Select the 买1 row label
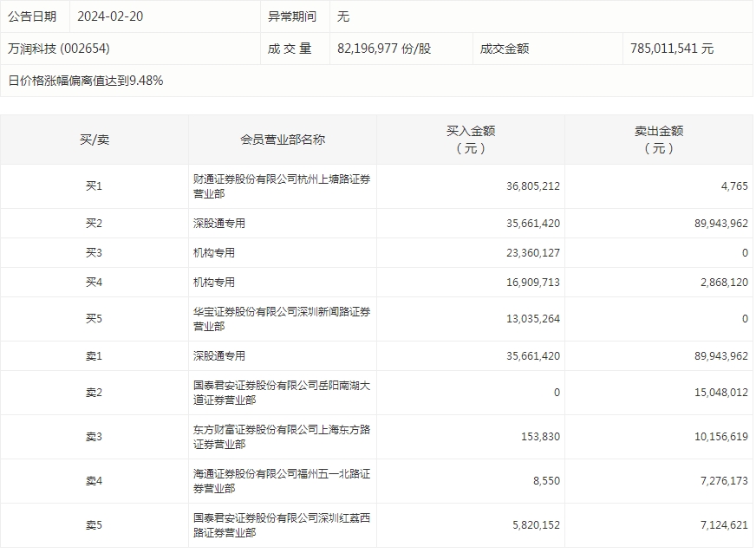Image resolution: width=756 pixels, height=553 pixels. (x=94, y=186)
